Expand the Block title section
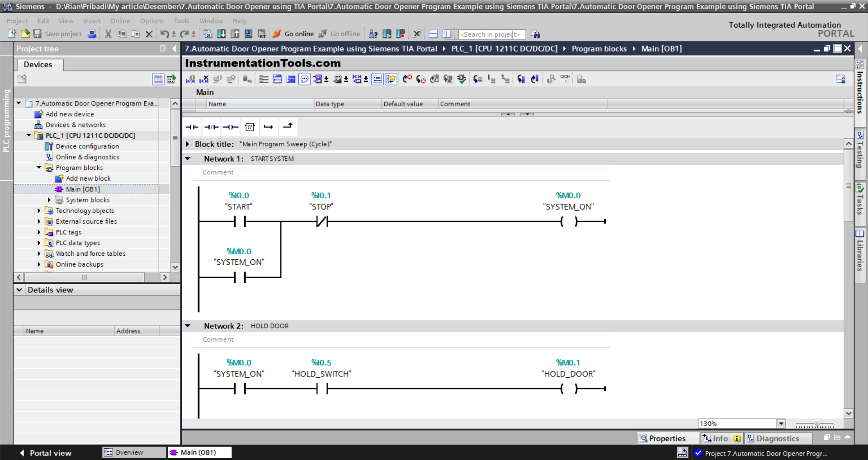 coord(187,144)
